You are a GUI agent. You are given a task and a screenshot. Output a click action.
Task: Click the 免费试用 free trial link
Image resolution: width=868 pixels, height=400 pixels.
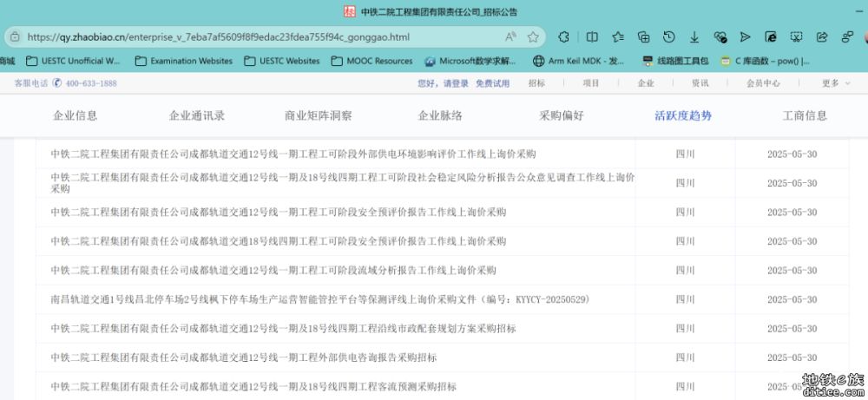point(493,83)
